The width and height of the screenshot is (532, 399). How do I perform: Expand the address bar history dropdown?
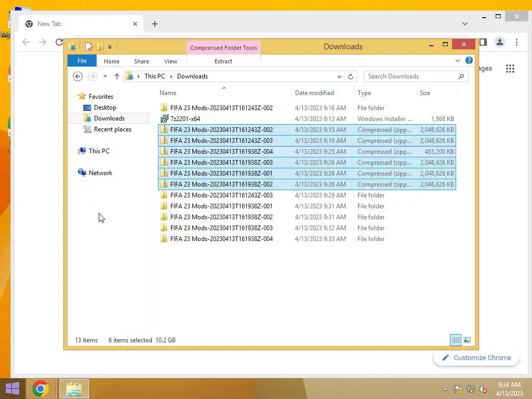point(339,77)
